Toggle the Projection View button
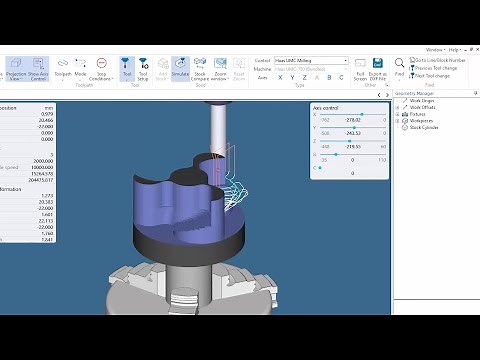 [x=16, y=69]
